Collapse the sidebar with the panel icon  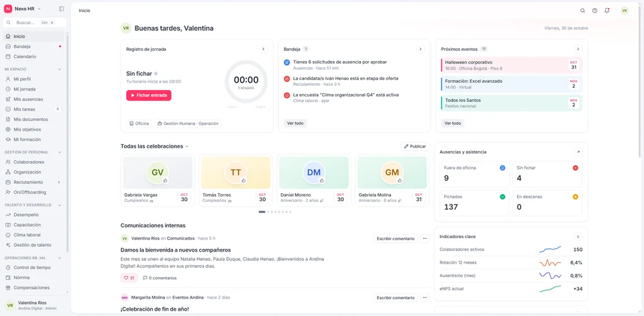pyautogui.click(x=62, y=9)
